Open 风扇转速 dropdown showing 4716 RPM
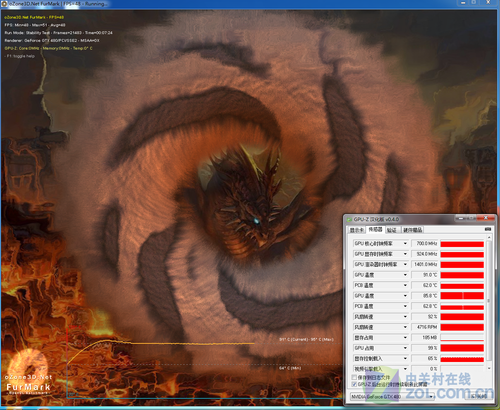 click(405, 327)
